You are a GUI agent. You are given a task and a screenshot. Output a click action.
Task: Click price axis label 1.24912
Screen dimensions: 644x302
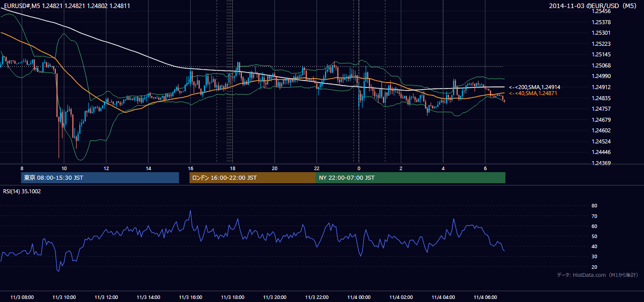coord(601,87)
